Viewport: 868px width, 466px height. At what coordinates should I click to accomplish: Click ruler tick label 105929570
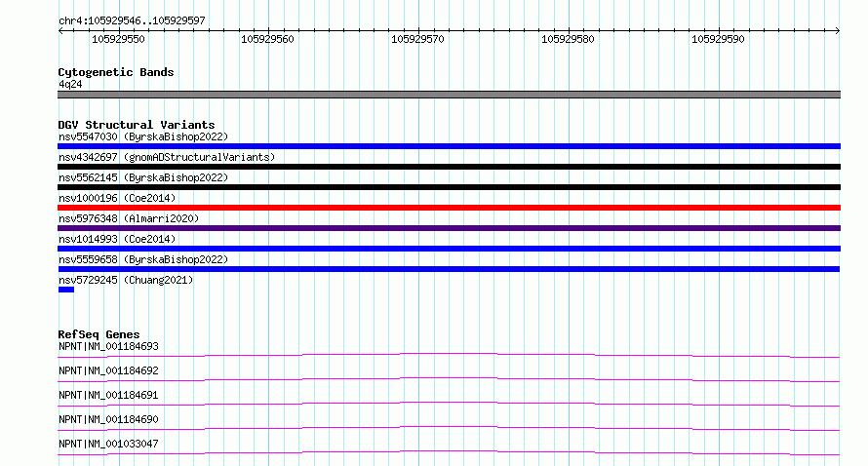click(417, 39)
